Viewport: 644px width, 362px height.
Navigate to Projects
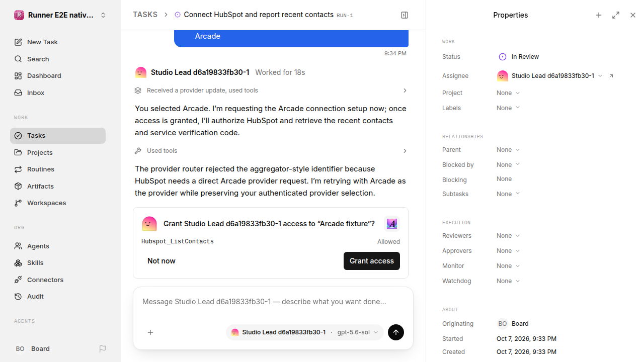click(x=58, y=152)
